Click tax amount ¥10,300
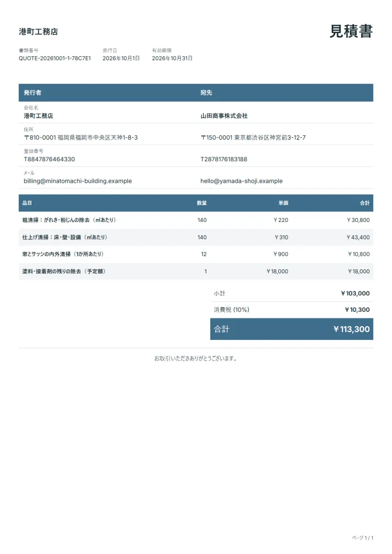Viewport: 392px width, 554px height. pos(357,310)
